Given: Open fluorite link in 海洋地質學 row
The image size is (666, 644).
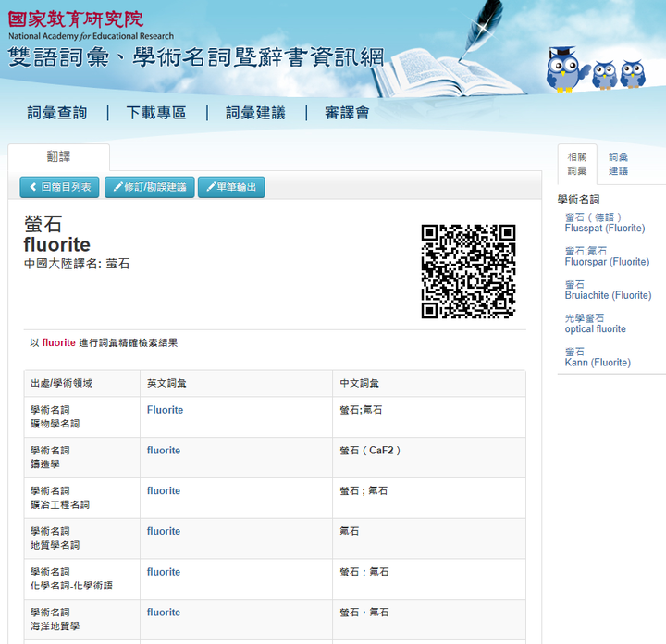Looking at the screenshot, I should point(164,613).
